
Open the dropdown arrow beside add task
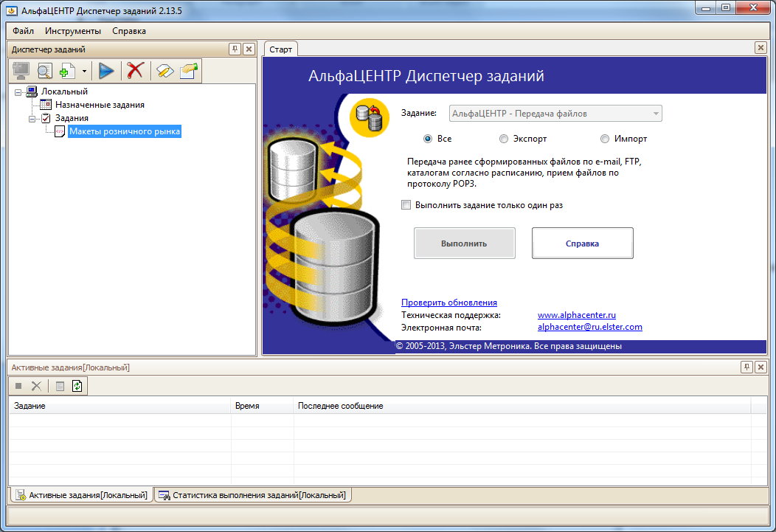tap(84, 72)
